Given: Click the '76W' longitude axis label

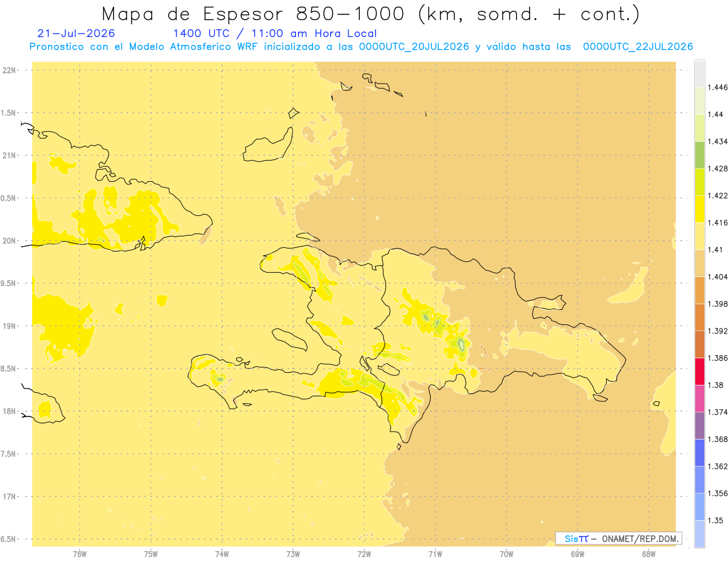Looking at the screenshot, I should (x=79, y=554).
